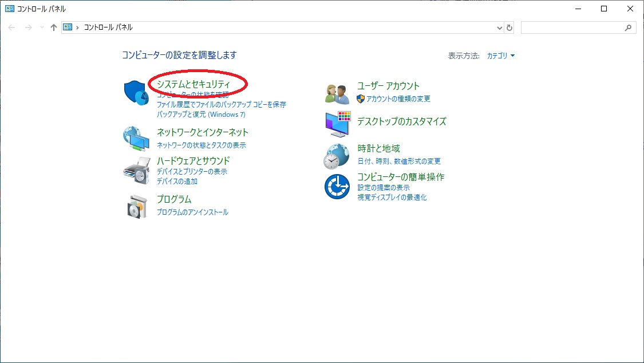Click inside the search box
The height and width of the screenshot is (363, 644).
pos(578,27)
